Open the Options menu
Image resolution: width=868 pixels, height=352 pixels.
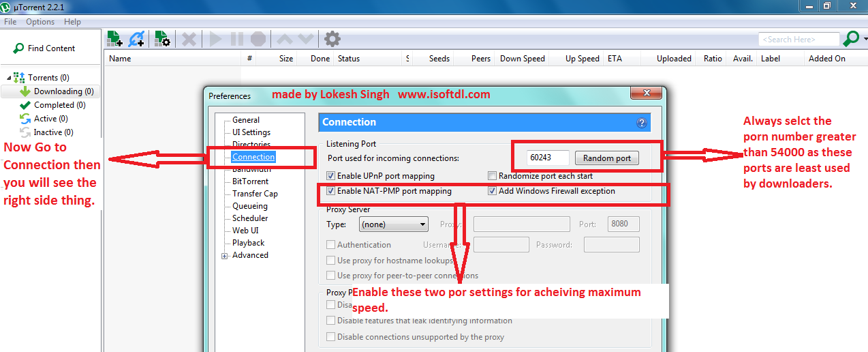(x=40, y=22)
